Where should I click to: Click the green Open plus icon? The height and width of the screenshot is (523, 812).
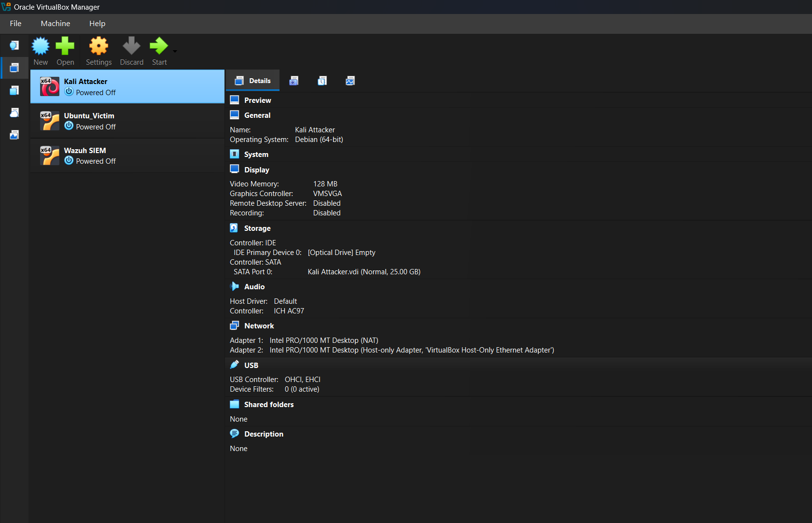(65, 46)
